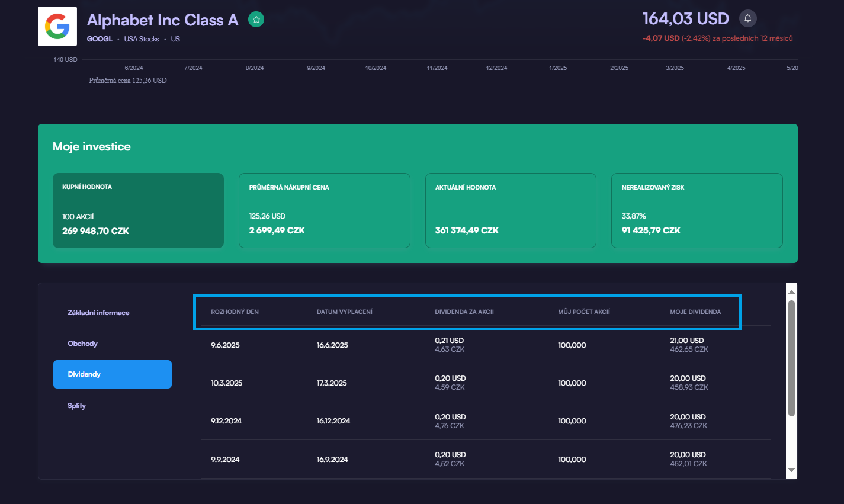
Task: Select the Kupní hodnota card
Action: pos(138,210)
